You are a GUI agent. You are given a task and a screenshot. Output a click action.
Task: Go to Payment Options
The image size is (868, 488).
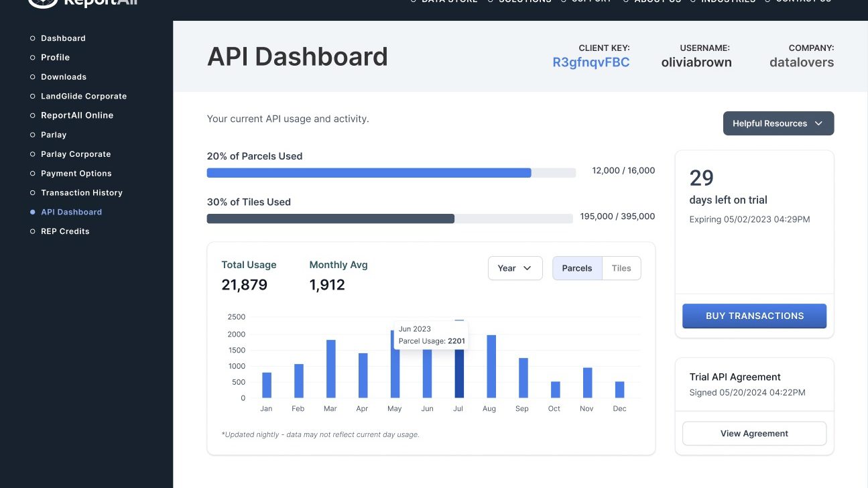[x=76, y=173]
